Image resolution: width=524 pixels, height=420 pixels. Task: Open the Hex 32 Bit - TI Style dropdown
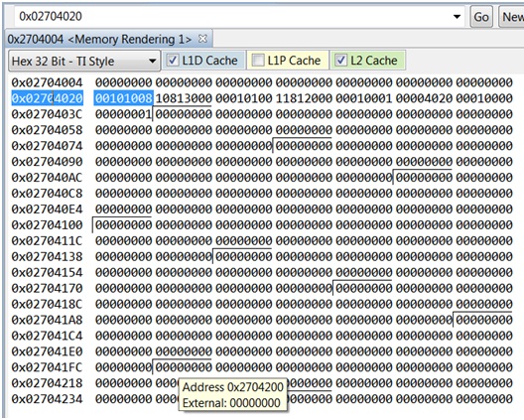84,61
